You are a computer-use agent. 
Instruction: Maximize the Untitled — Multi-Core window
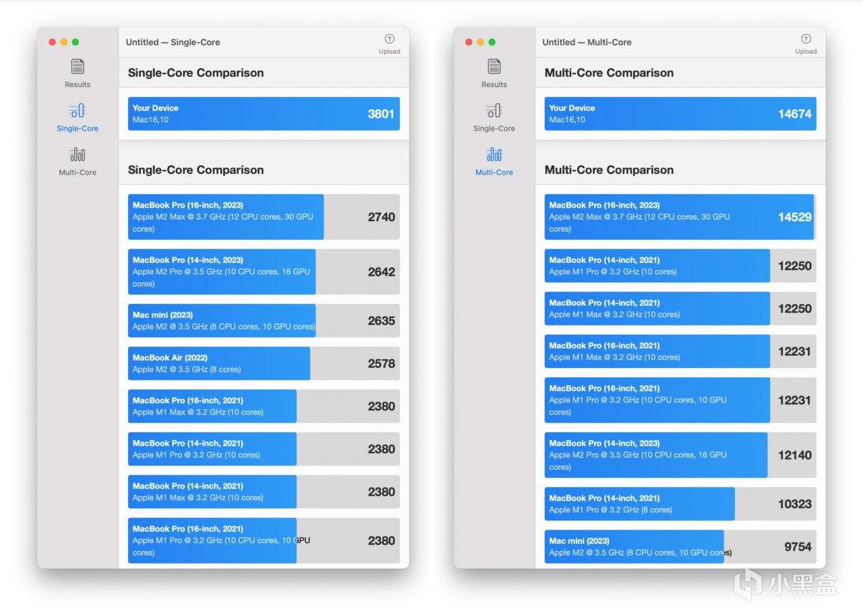[x=492, y=42]
